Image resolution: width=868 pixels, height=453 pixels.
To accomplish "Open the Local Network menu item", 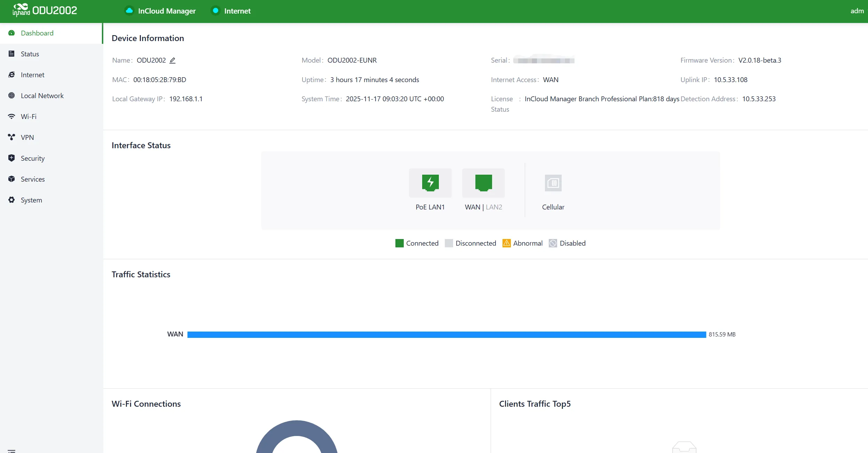I will pyautogui.click(x=51, y=96).
